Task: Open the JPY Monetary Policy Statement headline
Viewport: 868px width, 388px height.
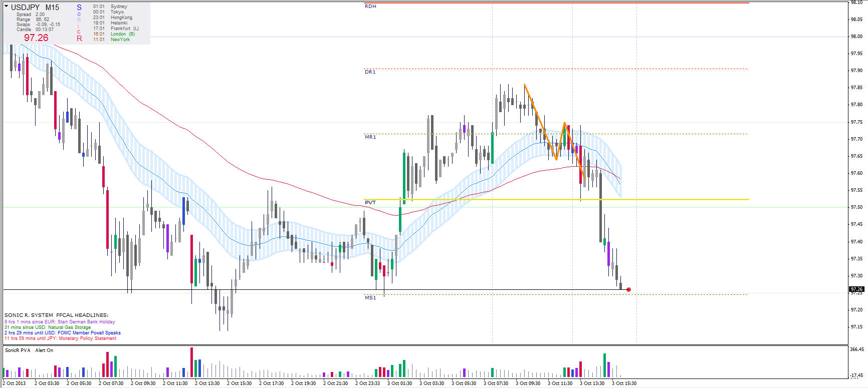Action: coord(60,338)
